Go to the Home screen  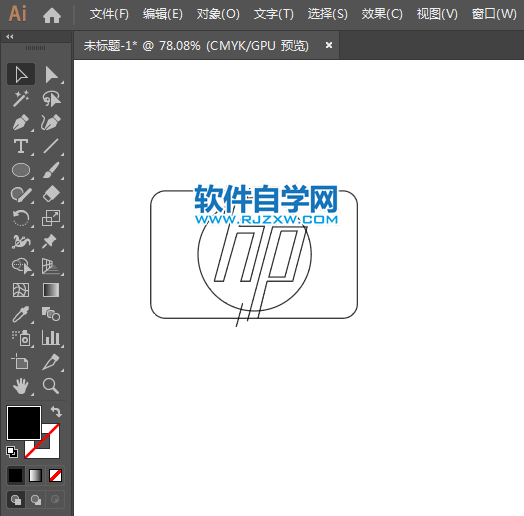tap(52, 15)
